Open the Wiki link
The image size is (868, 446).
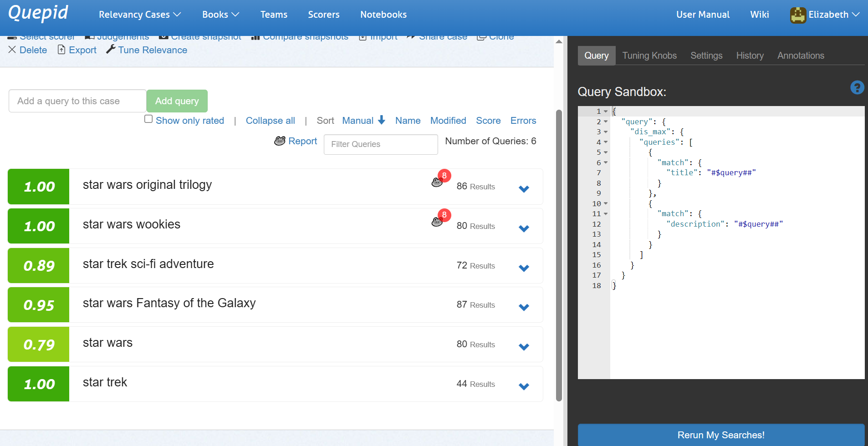tap(759, 15)
